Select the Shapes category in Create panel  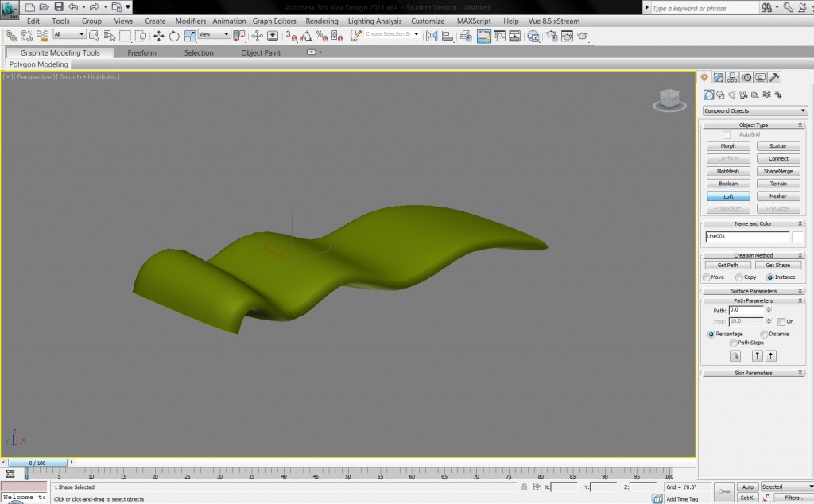[720, 95]
